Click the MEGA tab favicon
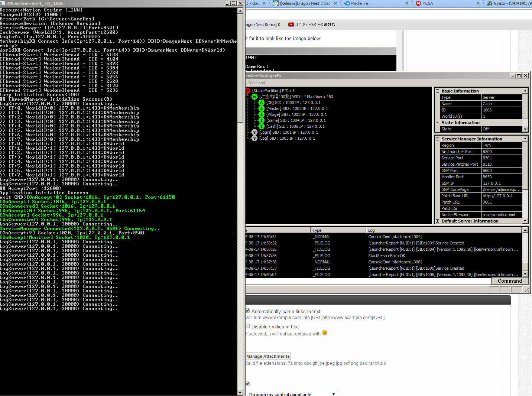Viewport: 532px width, 396px height. [x=418, y=3]
